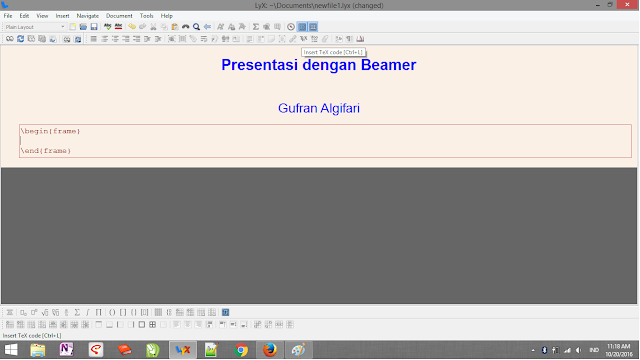Screen dimensions: 640x360
Task: Open the Document menu
Action: coord(119,16)
